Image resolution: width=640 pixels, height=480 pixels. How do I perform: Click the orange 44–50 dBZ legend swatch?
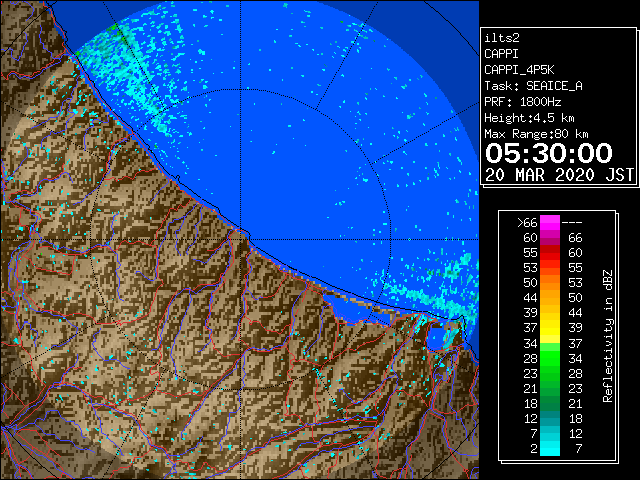(550, 298)
